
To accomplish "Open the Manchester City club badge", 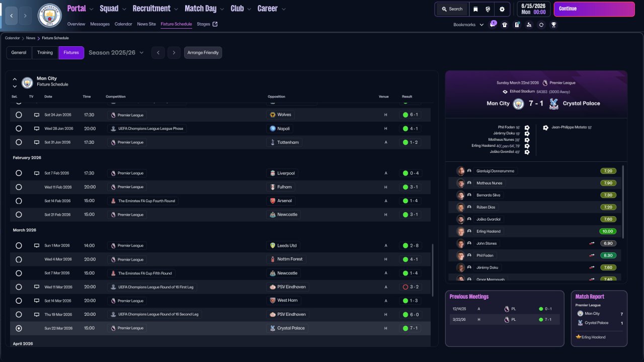I will 50,16.
